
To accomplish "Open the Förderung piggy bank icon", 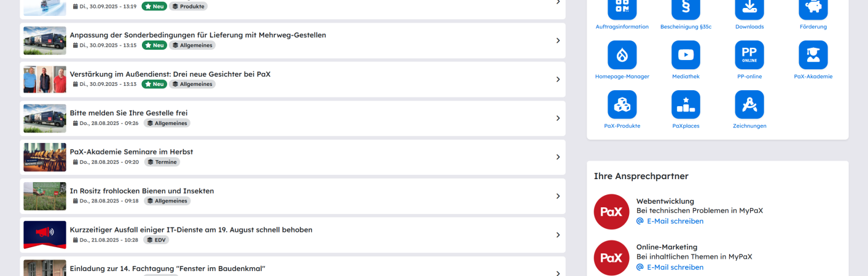I will pyautogui.click(x=813, y=7).
